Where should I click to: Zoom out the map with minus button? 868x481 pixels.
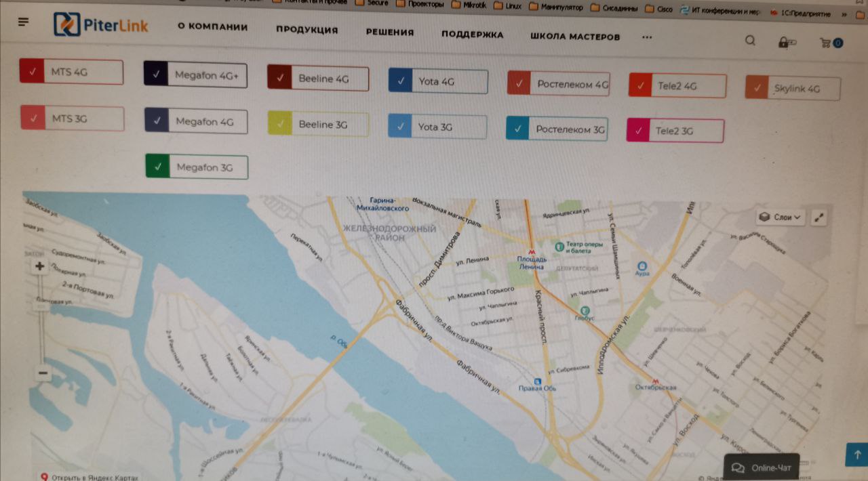[x=43, y=373]
